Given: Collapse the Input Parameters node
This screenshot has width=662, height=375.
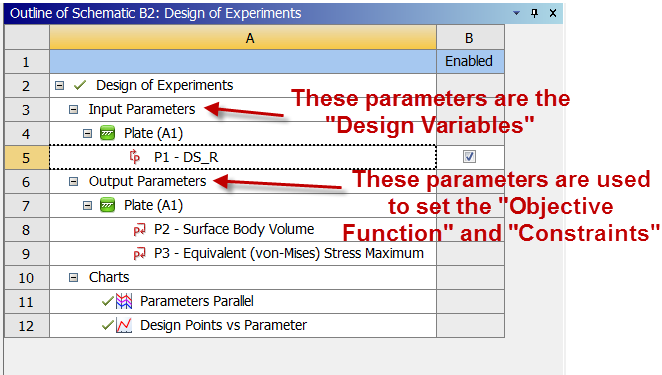Looking at the screenshot, I should [73, 110].
